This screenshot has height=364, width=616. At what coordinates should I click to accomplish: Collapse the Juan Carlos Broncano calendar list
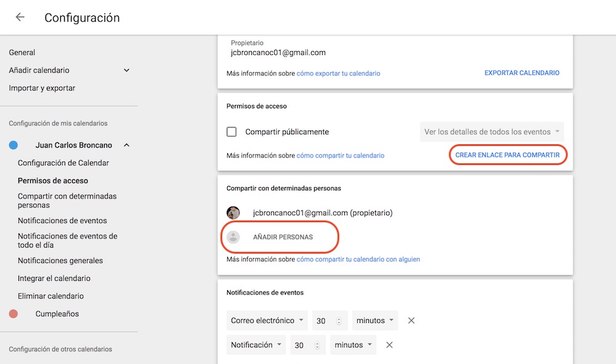click(x=126, y=145)
